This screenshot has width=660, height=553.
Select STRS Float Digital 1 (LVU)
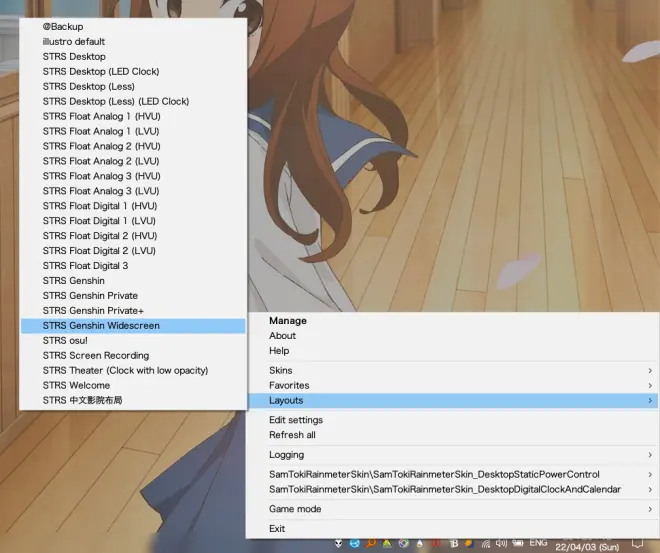point(133,221)
